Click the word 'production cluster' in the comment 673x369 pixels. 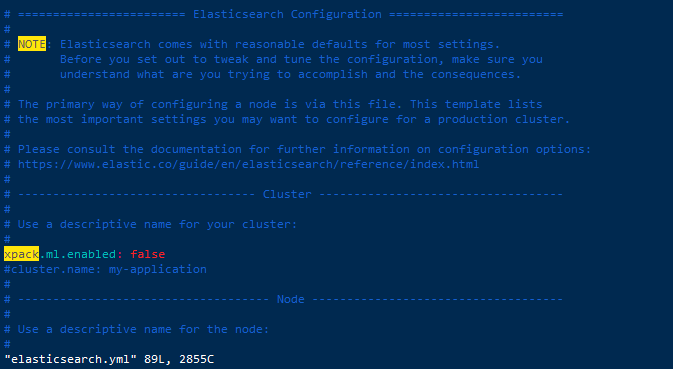504,119
